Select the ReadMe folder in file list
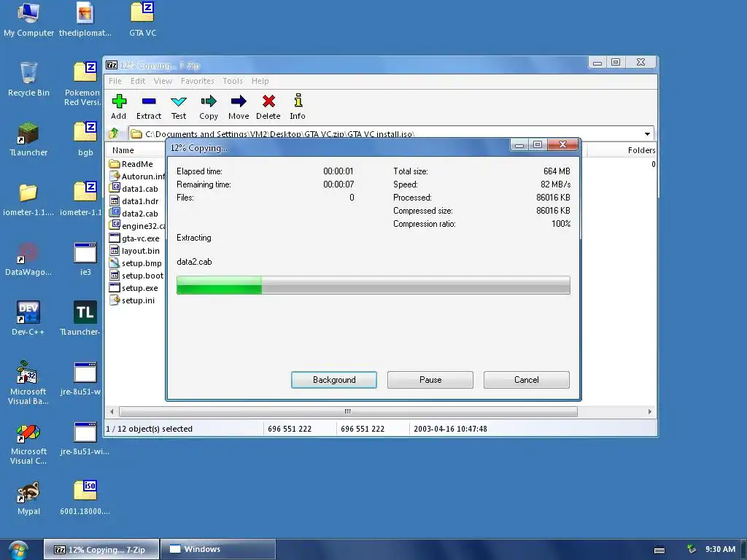Screen dimensions: 747x560 tap(131, 164)
